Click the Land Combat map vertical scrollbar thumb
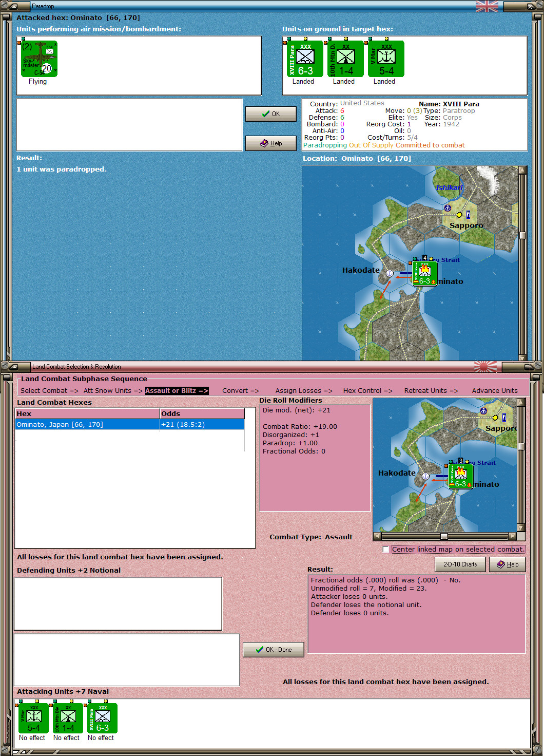This screenshot has height=756, width=544. click(x=521, y=446)
